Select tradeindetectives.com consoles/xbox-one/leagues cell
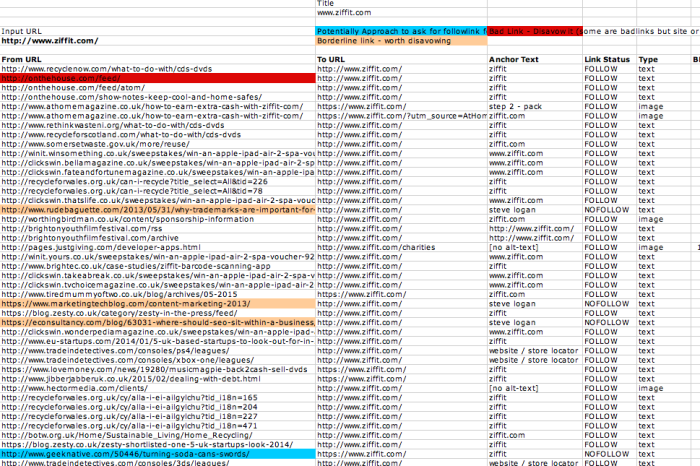This screenshot has height=466, width=700. (158, 360)
